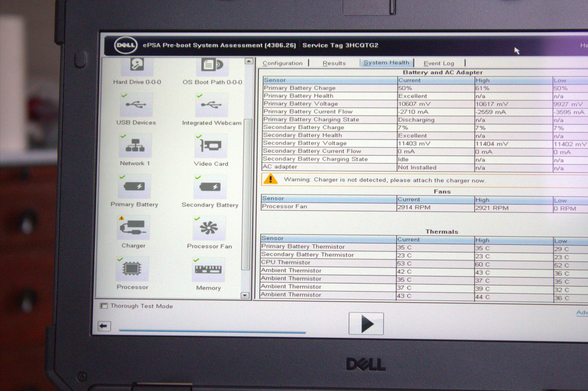Select the Charger device icon
The height and width of the screenshot is (391, 588).
point(133,228)
